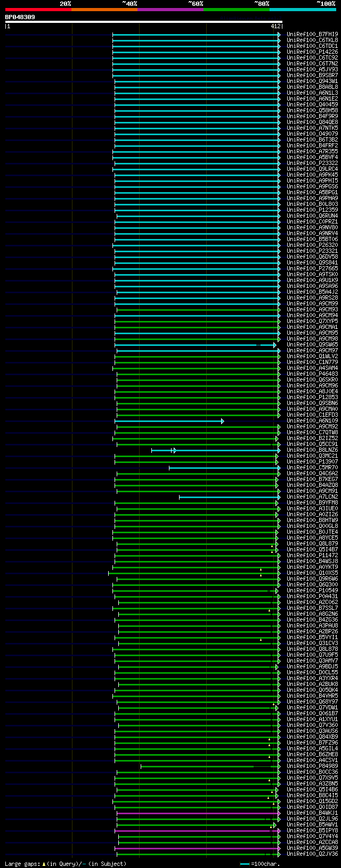Viewport: 341px width, 868px height.
Task: Select the UniRef100_A7R355 label
Action: (312, 151)
